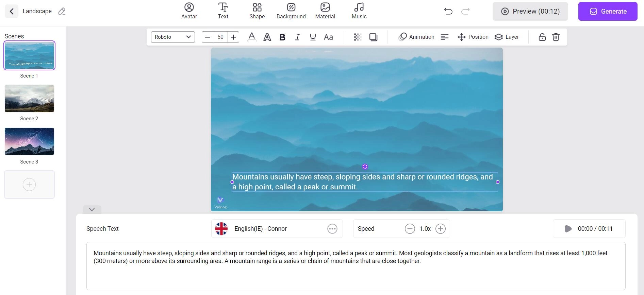
Task: Select the Scene 2 thumbnail
Action: tap(29, 99)
